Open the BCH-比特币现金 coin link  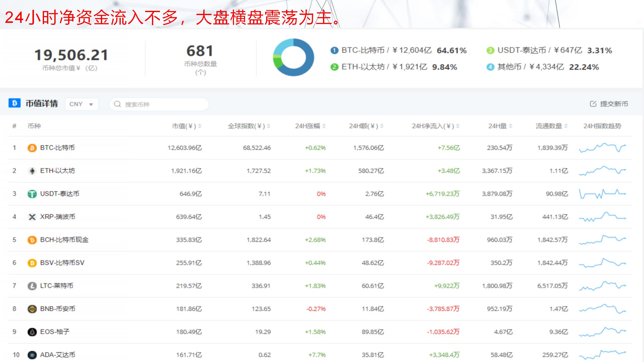64,240
